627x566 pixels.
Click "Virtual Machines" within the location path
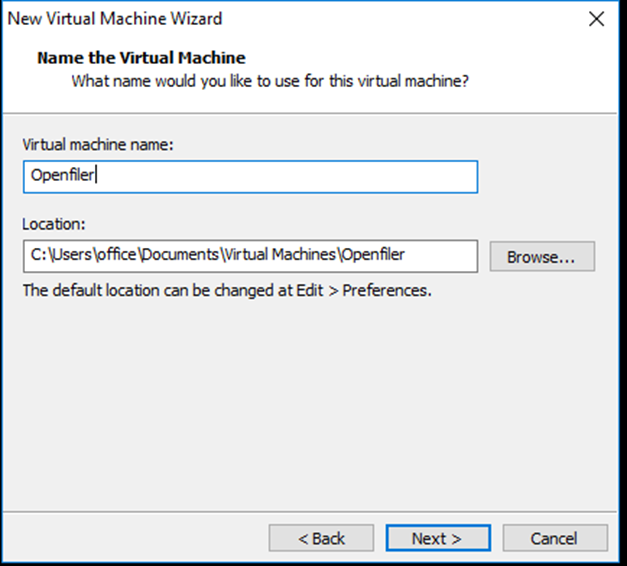[x=280, y=255]
